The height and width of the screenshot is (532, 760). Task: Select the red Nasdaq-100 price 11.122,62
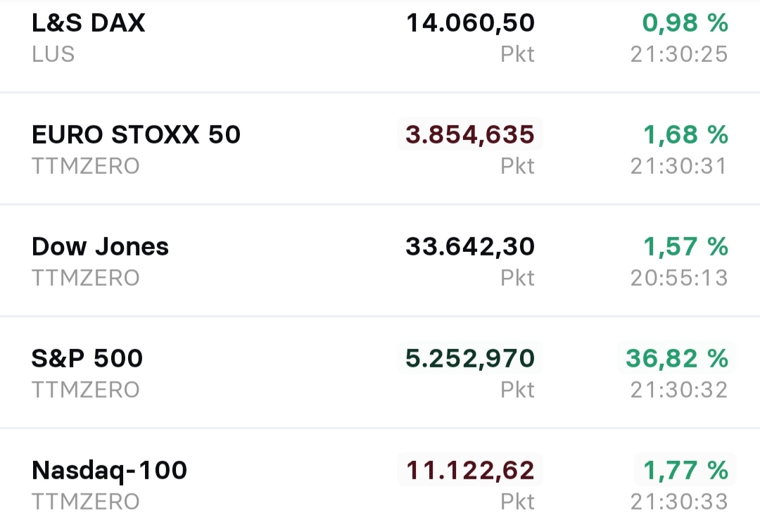tap(470, 469)
